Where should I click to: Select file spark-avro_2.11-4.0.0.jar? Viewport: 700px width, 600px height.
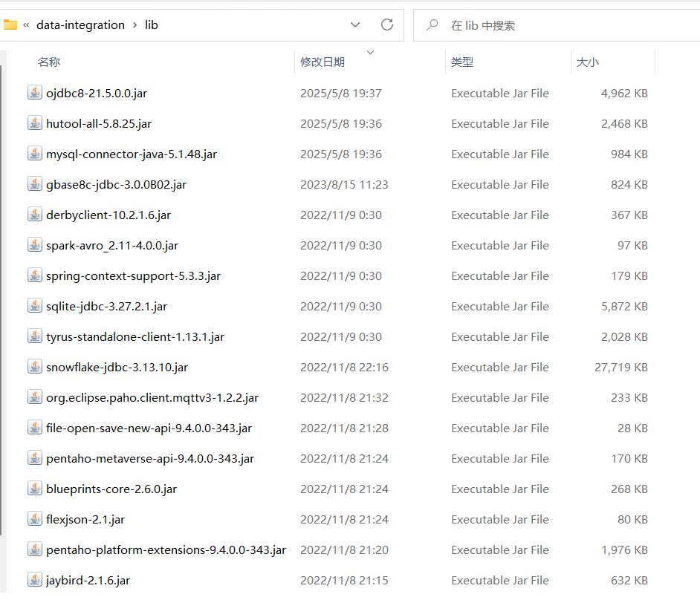pyautogui.click(x=112, y=245)
